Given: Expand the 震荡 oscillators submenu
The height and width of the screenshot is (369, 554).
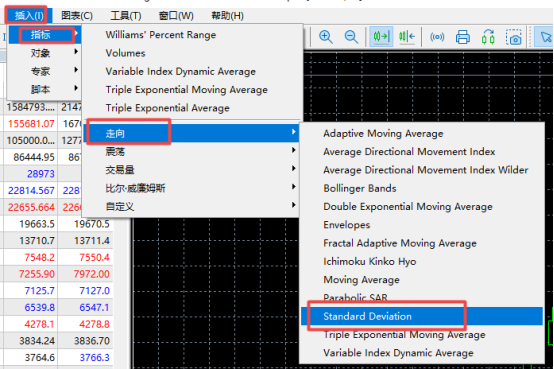Looking at the screenshot, I should coord(192,152).
